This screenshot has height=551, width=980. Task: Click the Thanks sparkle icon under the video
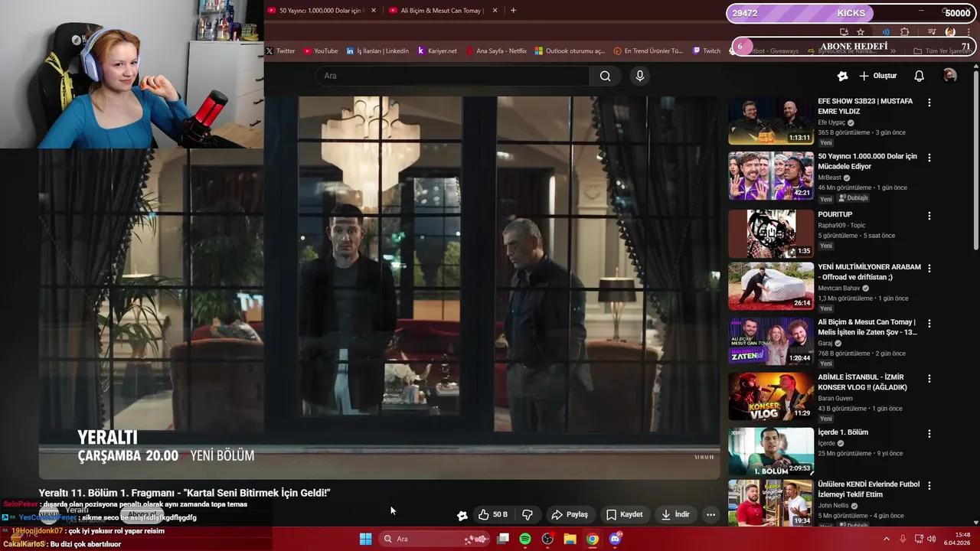click(x=462, y=514)
